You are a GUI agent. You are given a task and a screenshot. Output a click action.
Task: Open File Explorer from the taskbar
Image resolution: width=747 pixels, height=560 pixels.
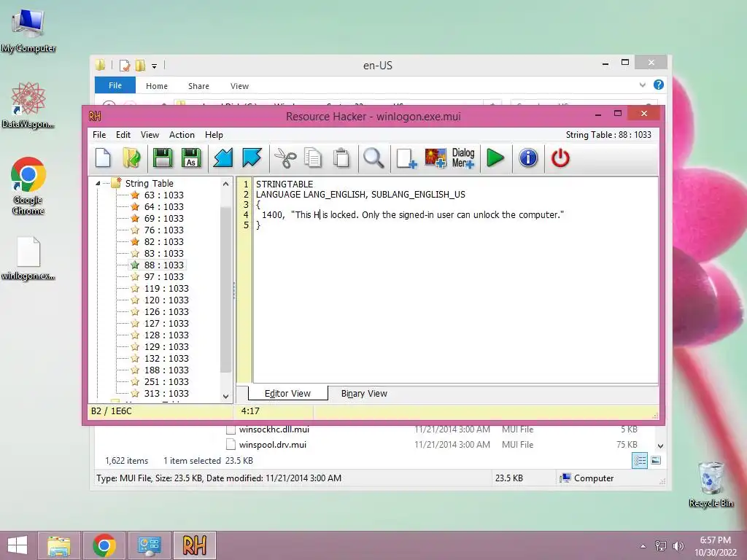[58, 545]
